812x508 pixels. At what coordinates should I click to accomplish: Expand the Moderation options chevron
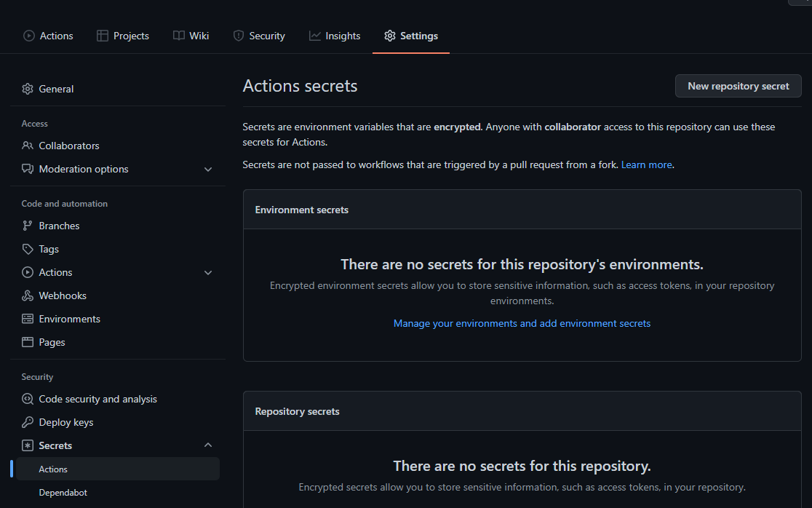[208, 170]
